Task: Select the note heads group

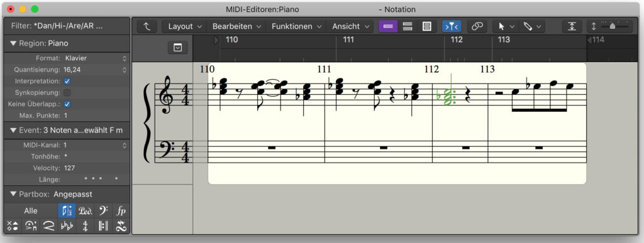Action: pos(13,226)
